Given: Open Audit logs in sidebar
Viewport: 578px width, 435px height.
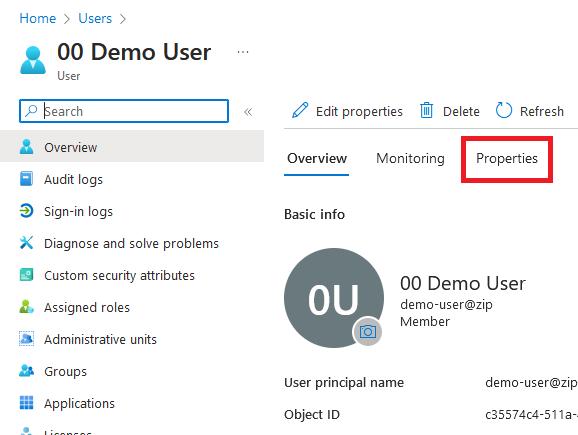Looking at the screenshot, I should [73, 180].
